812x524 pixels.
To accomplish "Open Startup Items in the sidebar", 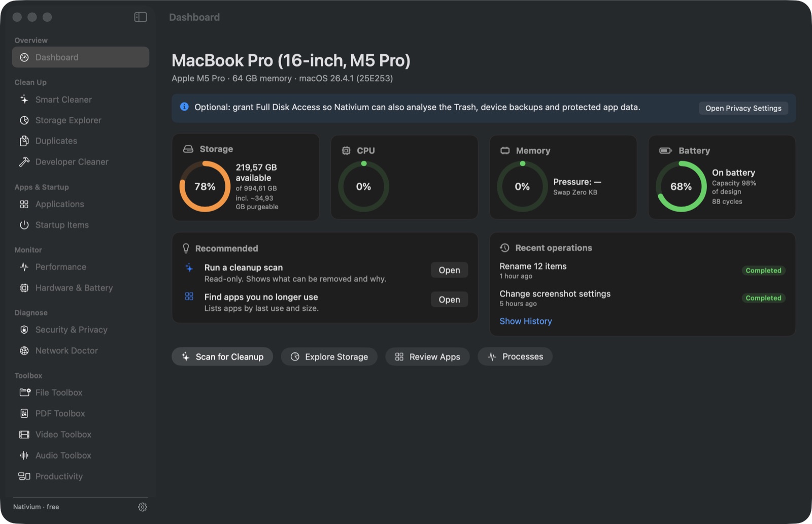I will coord(80,225).
